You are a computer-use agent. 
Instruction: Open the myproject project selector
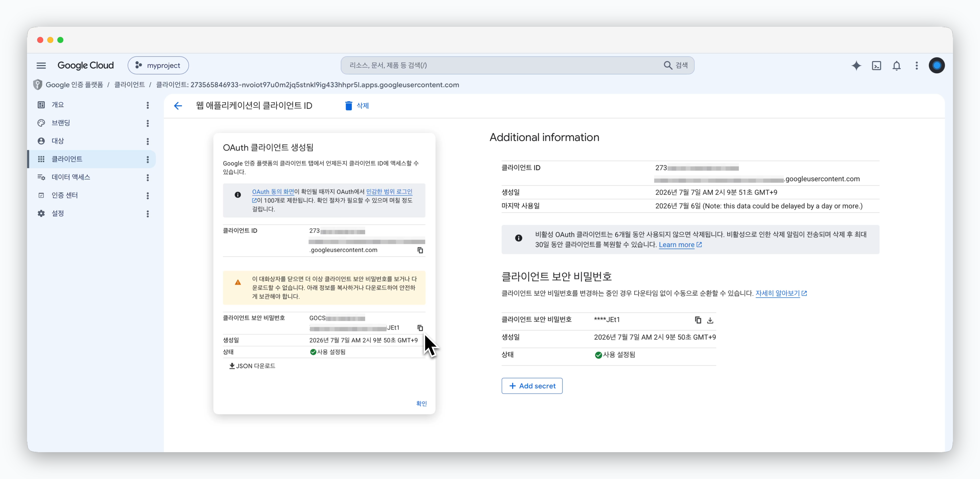point(158,65)
